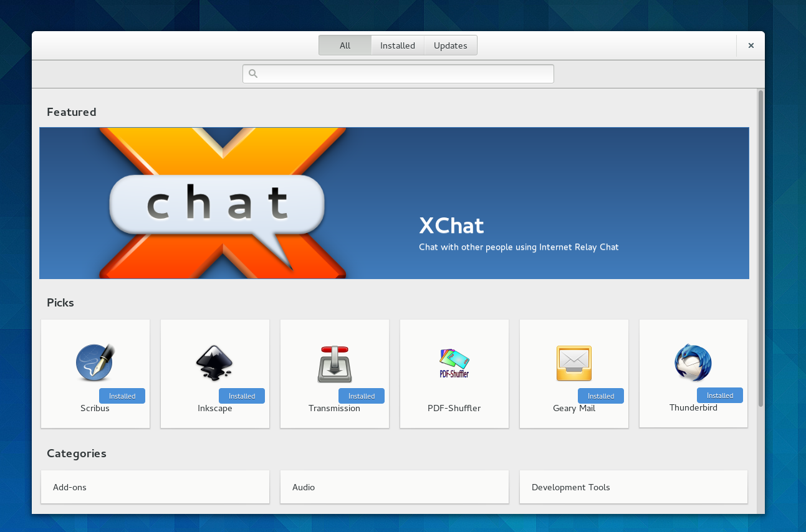Open the PDF-Shuffler icon
The width and height of the screenshot is (806, 532).
point(454,364)
